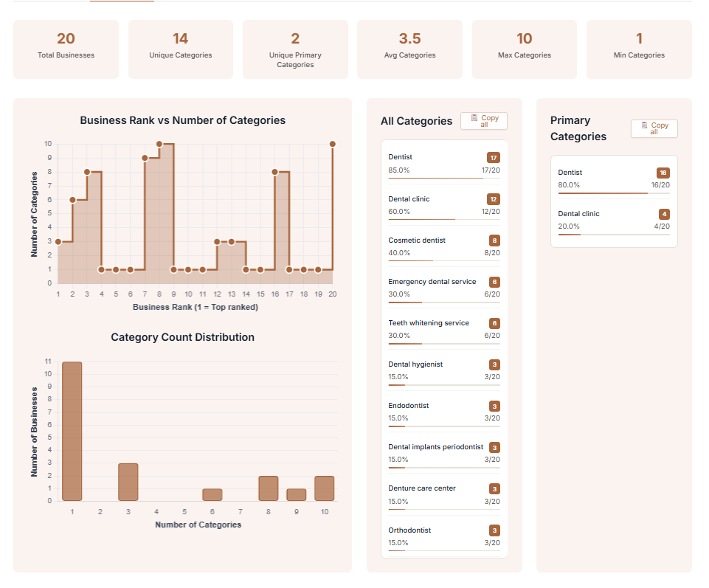Screen dimensions: 709x588
Task: Click the Dentist 17 count badge
Action: pos(494,158)
